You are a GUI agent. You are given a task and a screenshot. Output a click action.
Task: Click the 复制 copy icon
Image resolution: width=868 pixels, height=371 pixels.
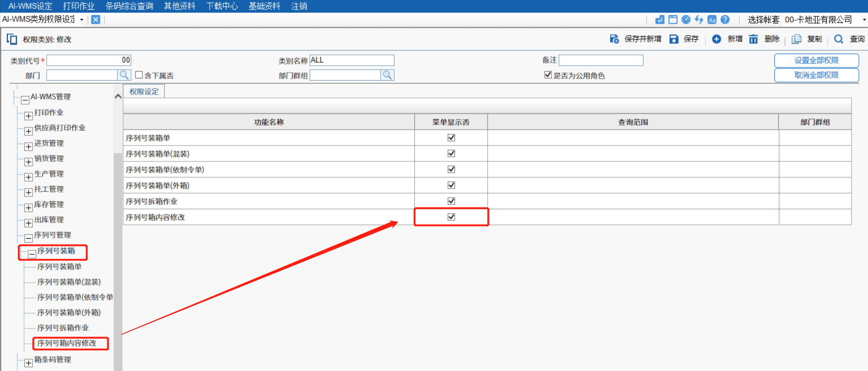(796, 39)
